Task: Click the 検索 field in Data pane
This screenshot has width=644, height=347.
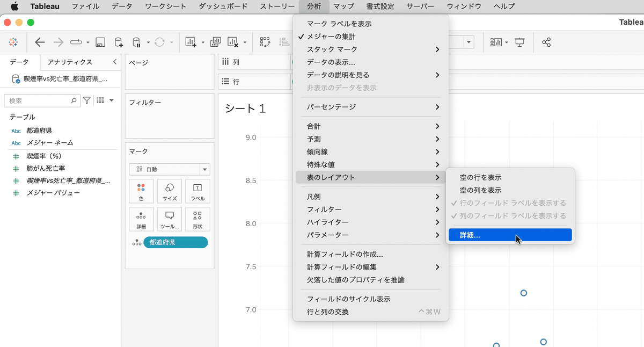Action: click(42, 100)
